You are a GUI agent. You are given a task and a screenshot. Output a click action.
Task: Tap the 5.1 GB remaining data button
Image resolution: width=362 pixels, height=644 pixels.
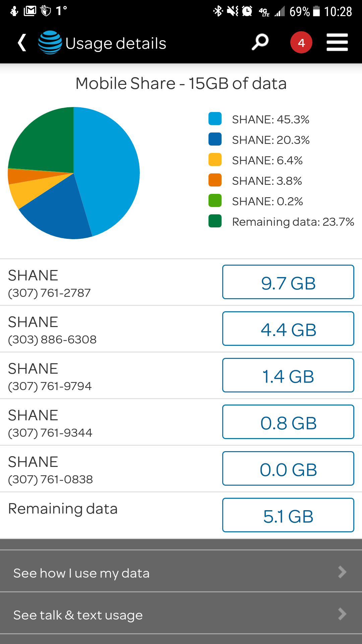tap(288, 515)
